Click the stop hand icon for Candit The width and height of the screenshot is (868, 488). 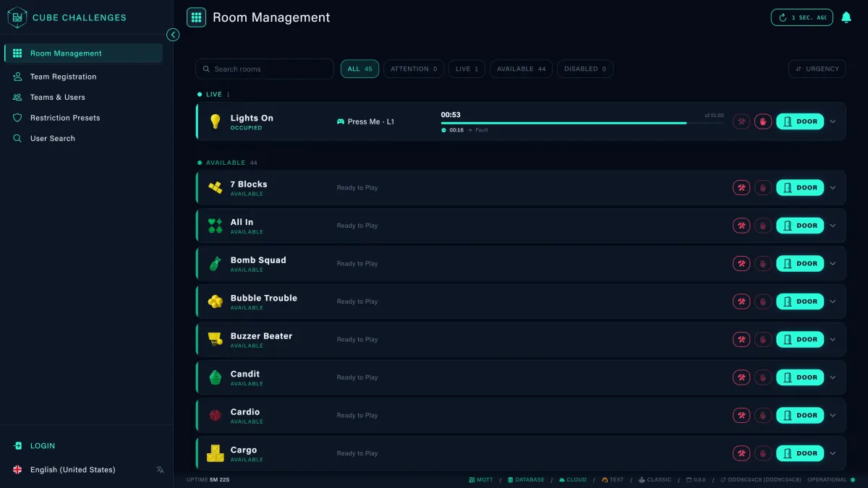coord(763,377)
